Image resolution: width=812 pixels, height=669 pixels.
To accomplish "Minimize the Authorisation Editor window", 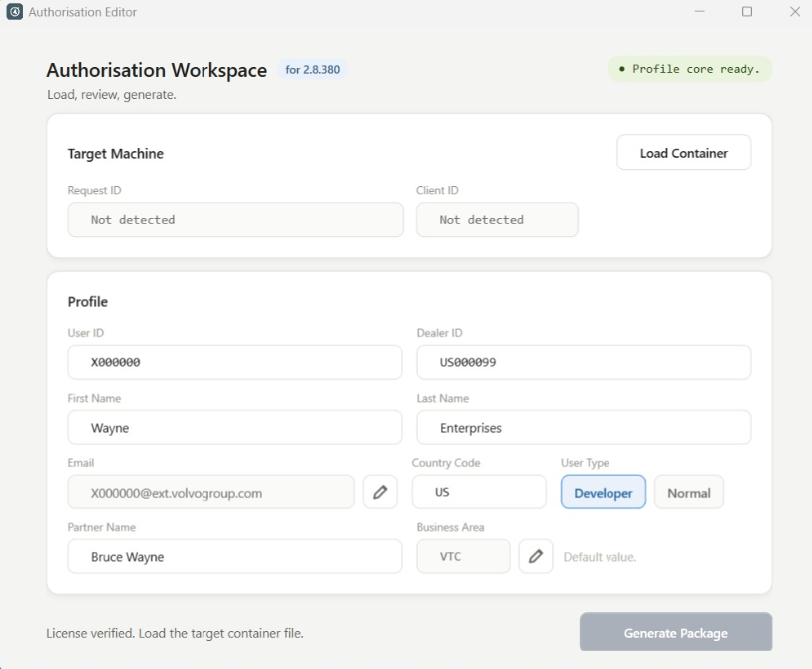I will pyautogui.click(x=700, y=11).
